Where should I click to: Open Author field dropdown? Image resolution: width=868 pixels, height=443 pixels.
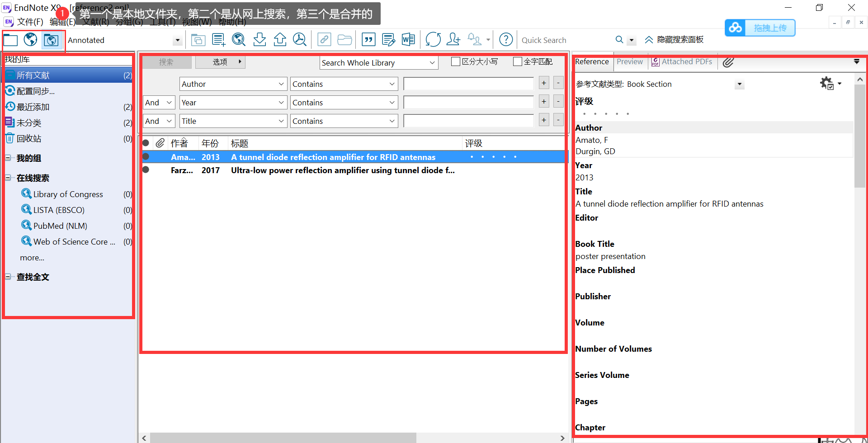tap(233, 84)
